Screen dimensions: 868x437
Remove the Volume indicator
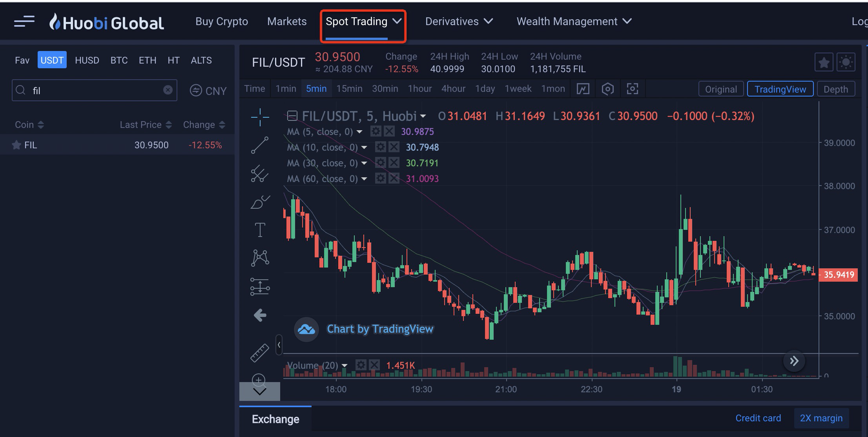pos(374,365)
